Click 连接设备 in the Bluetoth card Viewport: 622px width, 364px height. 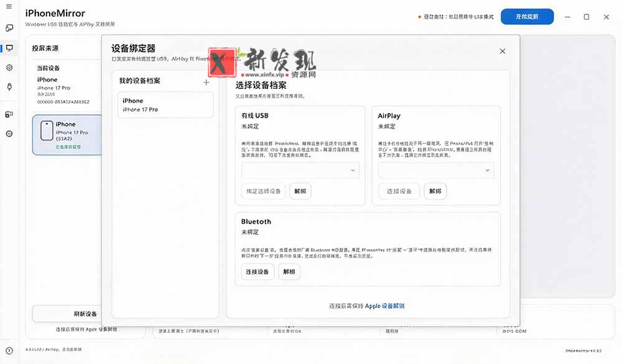pyautogui.click(x=258, y=271)
